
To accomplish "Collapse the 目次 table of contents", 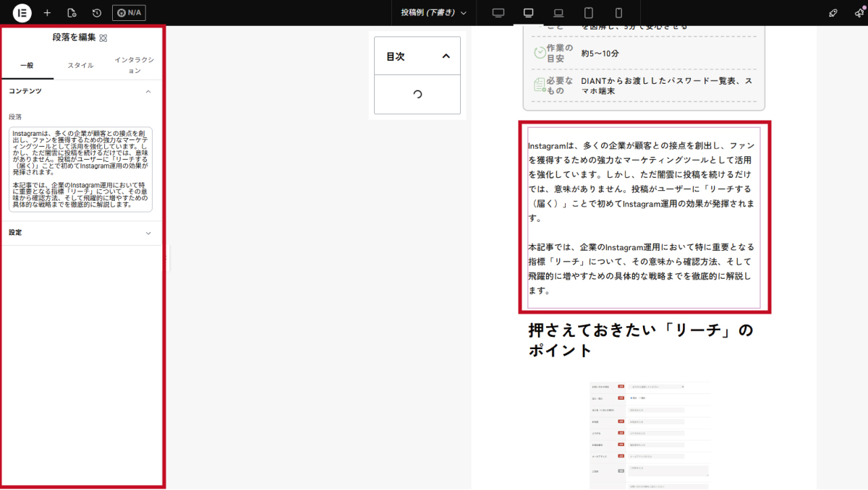I will click(446, 56).
